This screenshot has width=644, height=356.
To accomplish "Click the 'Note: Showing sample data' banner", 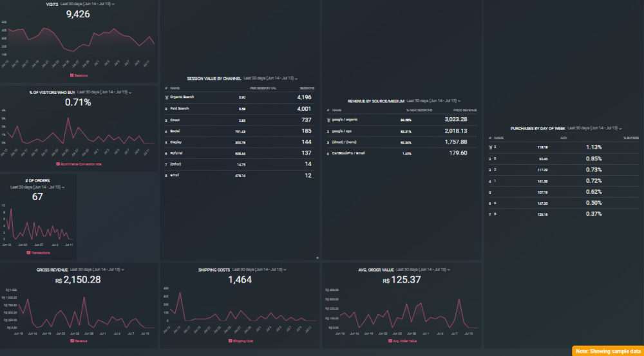I will click(x=607, y=351).
